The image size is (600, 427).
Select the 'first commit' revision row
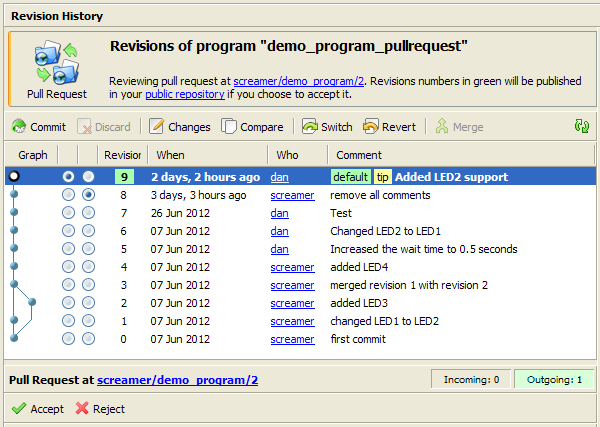coord(357,339)
